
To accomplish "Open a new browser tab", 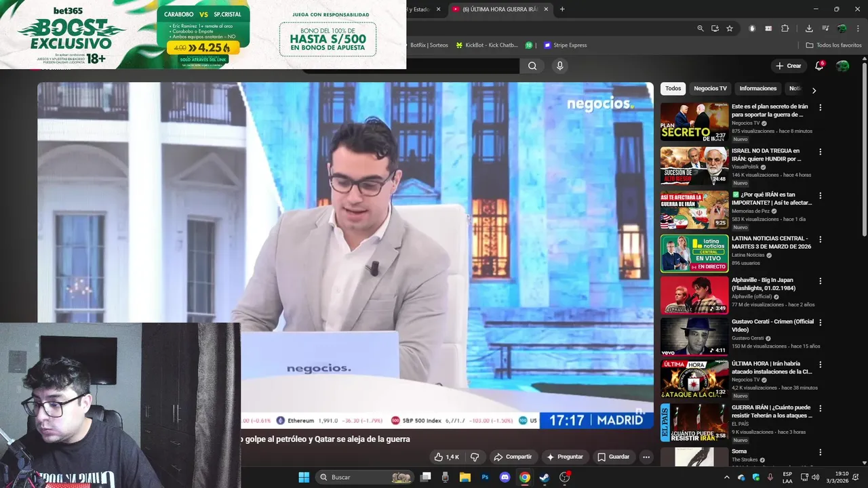I will click(x=562, y=9).
